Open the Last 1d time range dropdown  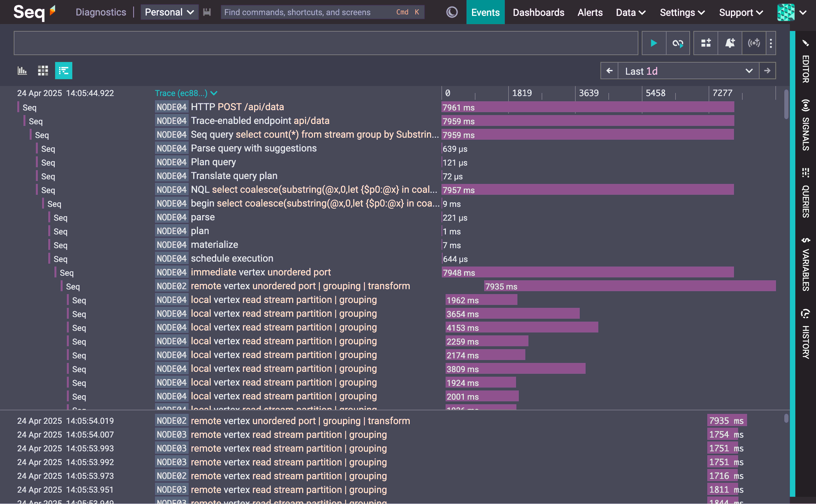pyautogui.click(x=688, y=71)
